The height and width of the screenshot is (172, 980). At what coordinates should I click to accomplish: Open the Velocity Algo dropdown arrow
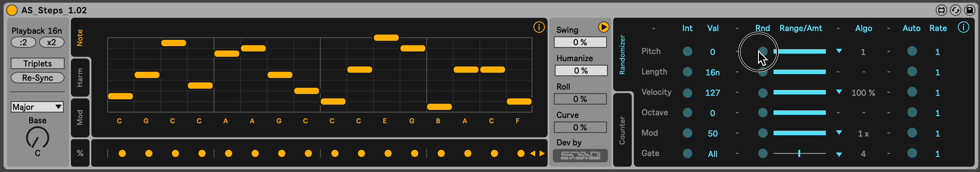coord(839,92)
